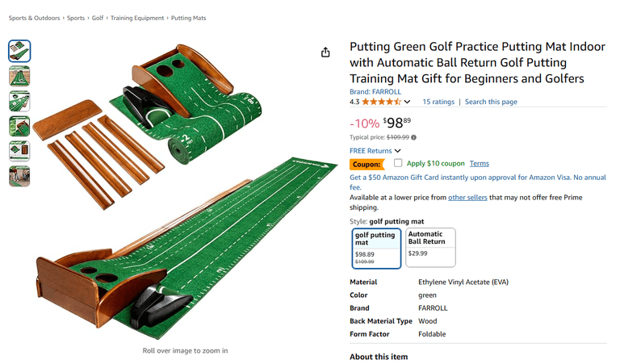
Task: Select the fifth product thumbnail
Action: point(19,151)
